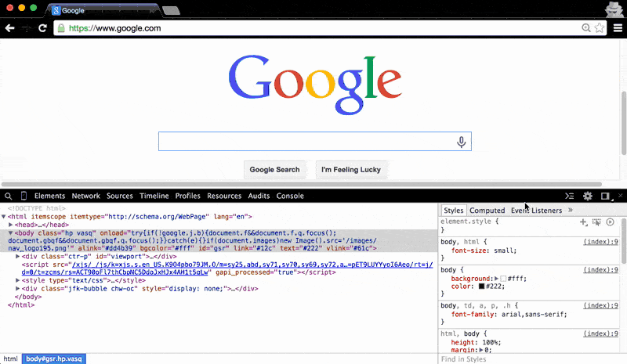Click the element.style rule
The width and height of the screenshot is (627, 364).
pyautogui.click(x=469, y=221)
